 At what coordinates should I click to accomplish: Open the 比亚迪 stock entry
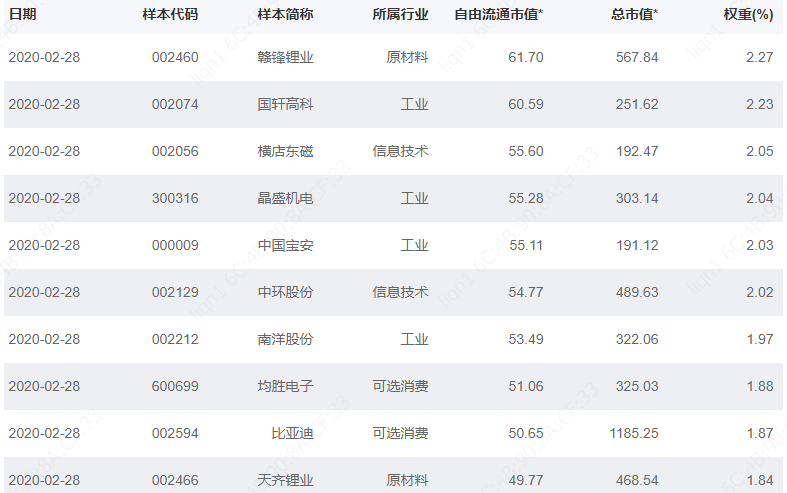pyautogui.click(x=293, y=433)
